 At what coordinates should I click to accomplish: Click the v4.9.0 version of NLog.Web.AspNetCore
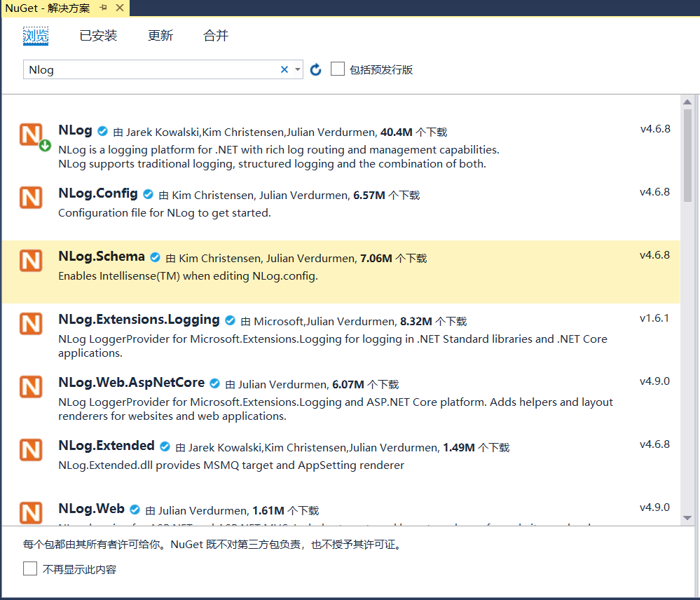[x=654, y=381]
